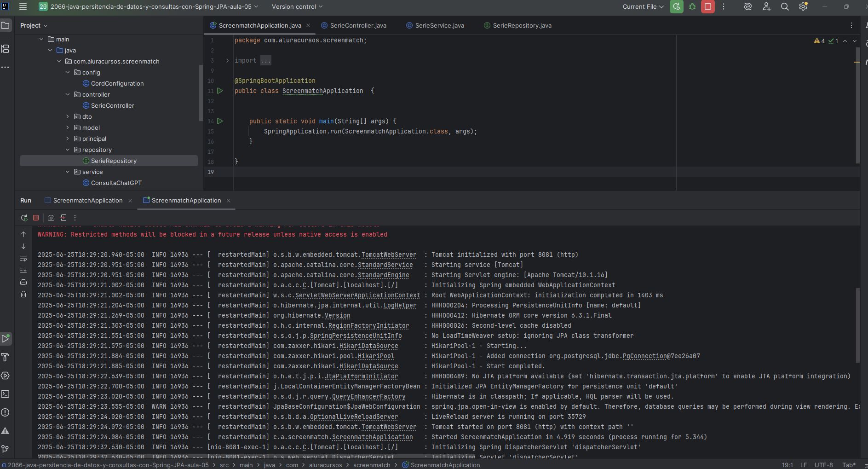Open Code With Me user icon

click(x=766, y=6)
